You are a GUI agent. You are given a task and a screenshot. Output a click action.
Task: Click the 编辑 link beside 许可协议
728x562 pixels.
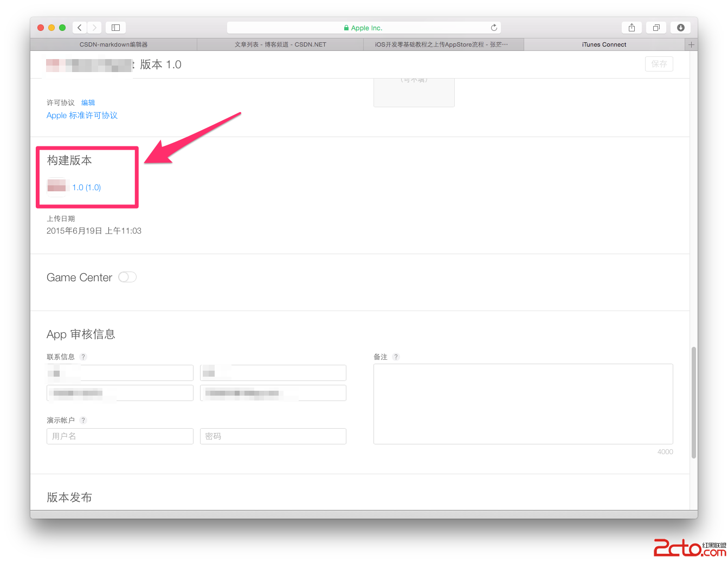click(88, 102)
